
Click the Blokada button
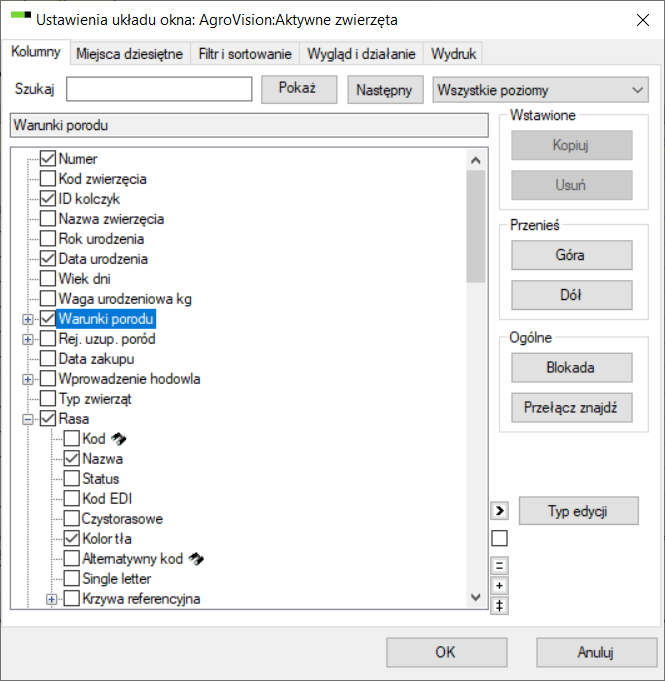(x=572, y=367)
